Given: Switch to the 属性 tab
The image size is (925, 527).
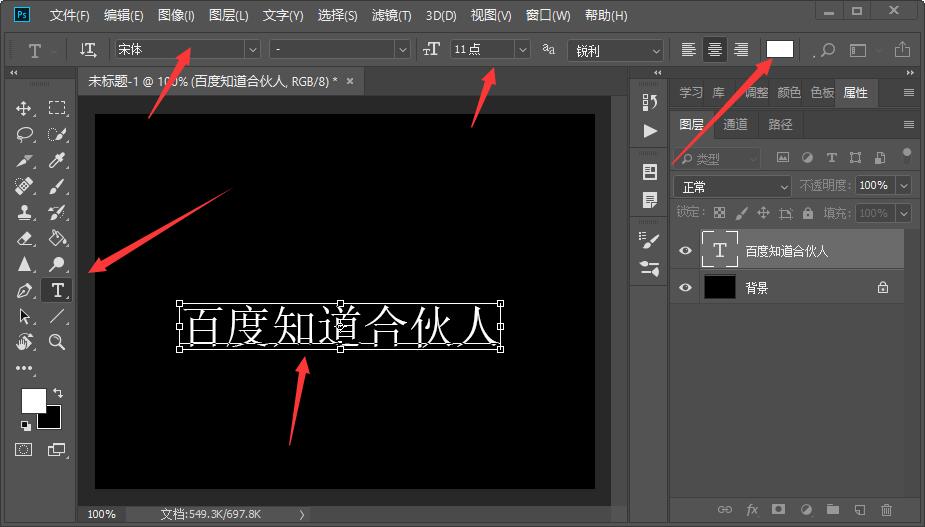Looking at the screenshot, I should 855,93.
